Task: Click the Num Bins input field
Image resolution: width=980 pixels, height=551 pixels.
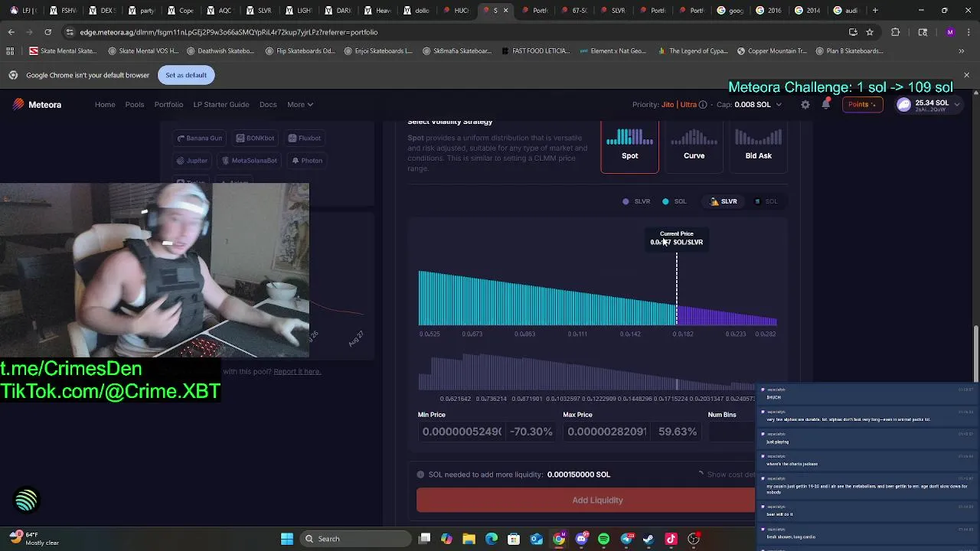Action: [732, 432]
